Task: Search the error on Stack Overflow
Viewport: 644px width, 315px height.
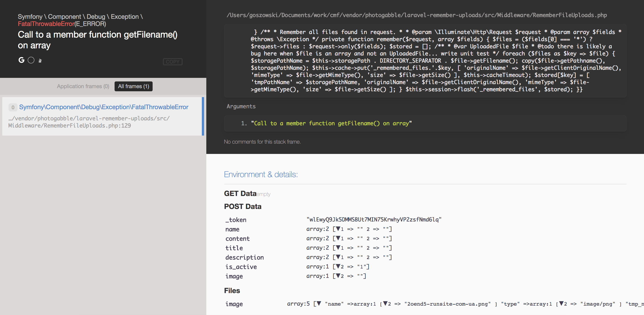Action: [40, 60]
